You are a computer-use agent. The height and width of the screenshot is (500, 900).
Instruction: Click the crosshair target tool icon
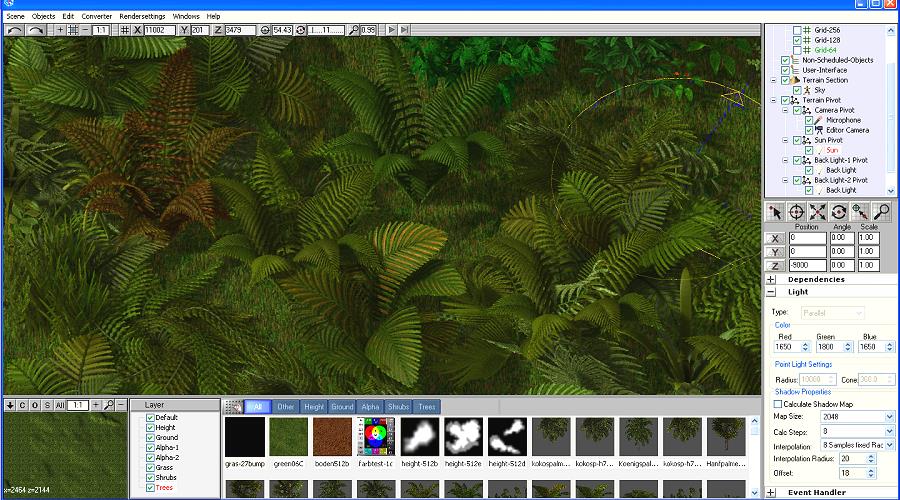pyautogui.click(x=796, y=211)
